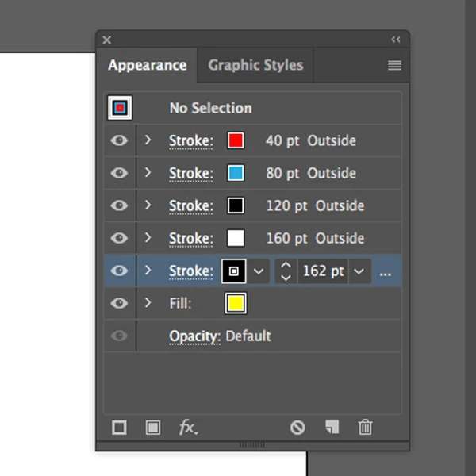
Task: Click Duplicate Selected Item icon
Action: pos(332,428)
